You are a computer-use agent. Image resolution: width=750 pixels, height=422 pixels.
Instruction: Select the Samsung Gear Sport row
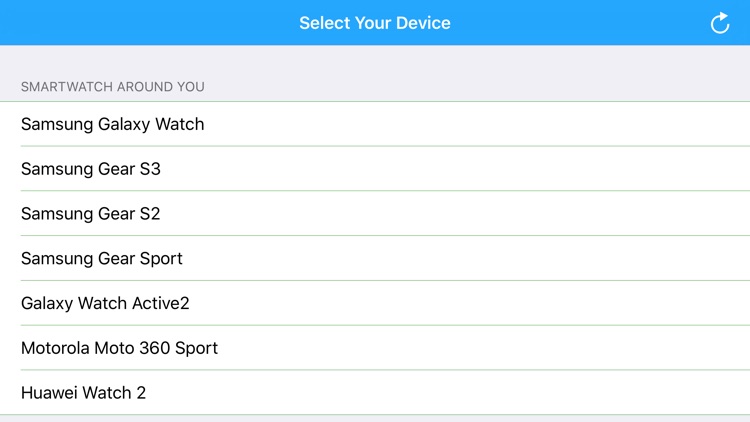[x=375, y=258]
